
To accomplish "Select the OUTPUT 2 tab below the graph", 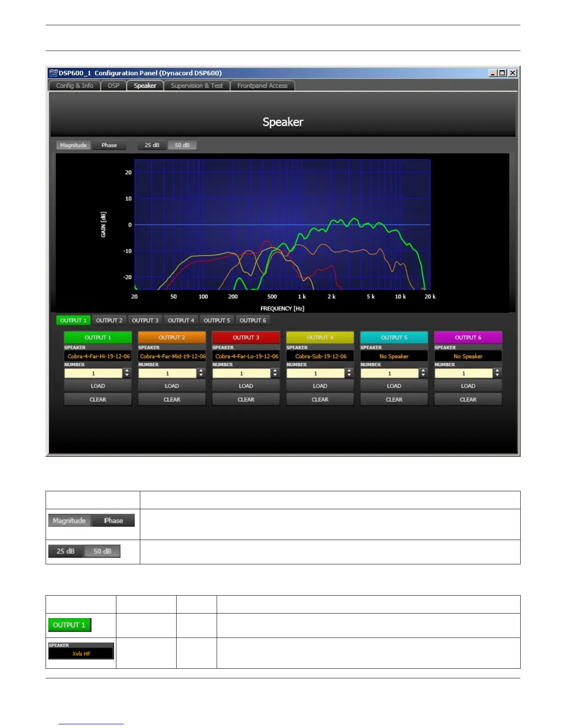I will (109, 320).
